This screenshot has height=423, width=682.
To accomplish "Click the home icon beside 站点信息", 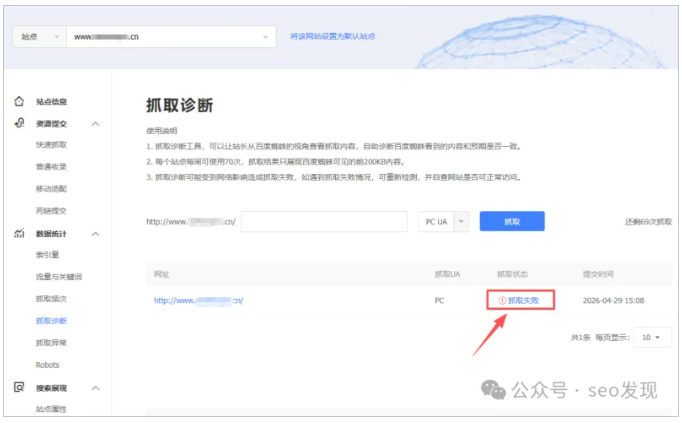I will point(19,101).
